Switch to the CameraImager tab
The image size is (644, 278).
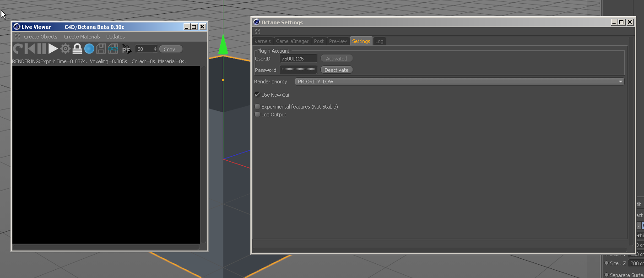[292, 41]
